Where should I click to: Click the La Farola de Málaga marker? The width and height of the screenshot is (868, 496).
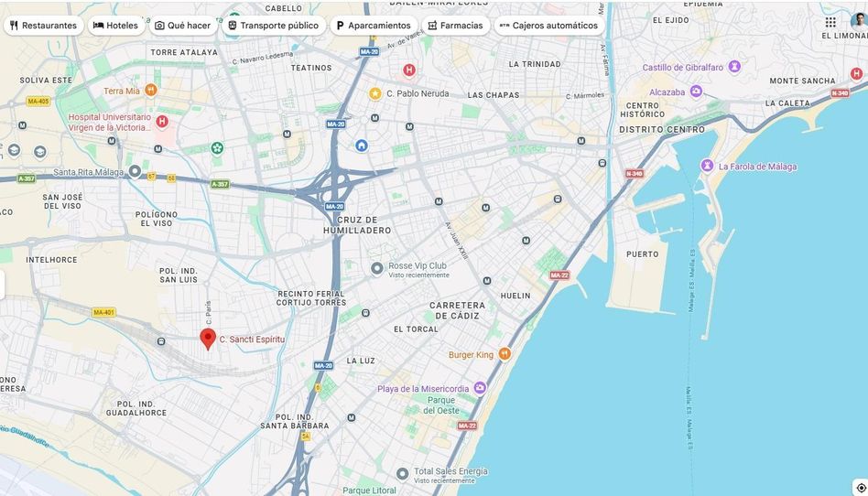707,166
